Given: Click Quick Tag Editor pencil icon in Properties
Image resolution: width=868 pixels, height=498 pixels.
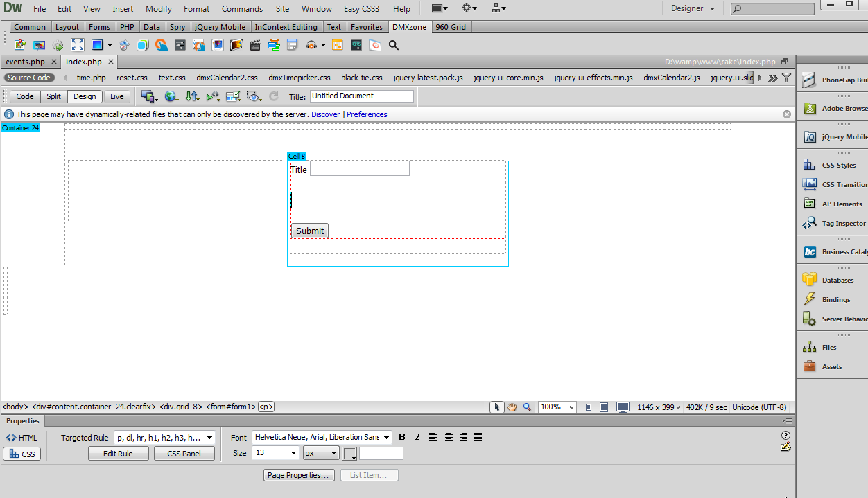Looking at the screenshot, I should point(785,447).
